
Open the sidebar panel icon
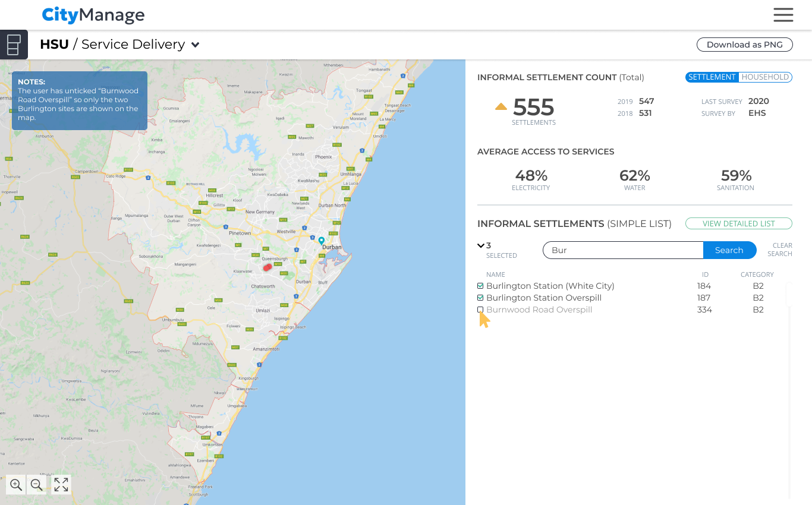click(14, 45)
